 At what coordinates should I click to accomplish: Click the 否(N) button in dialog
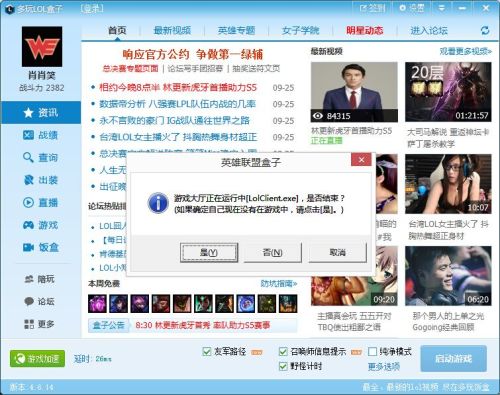click(x=273, y=253)
